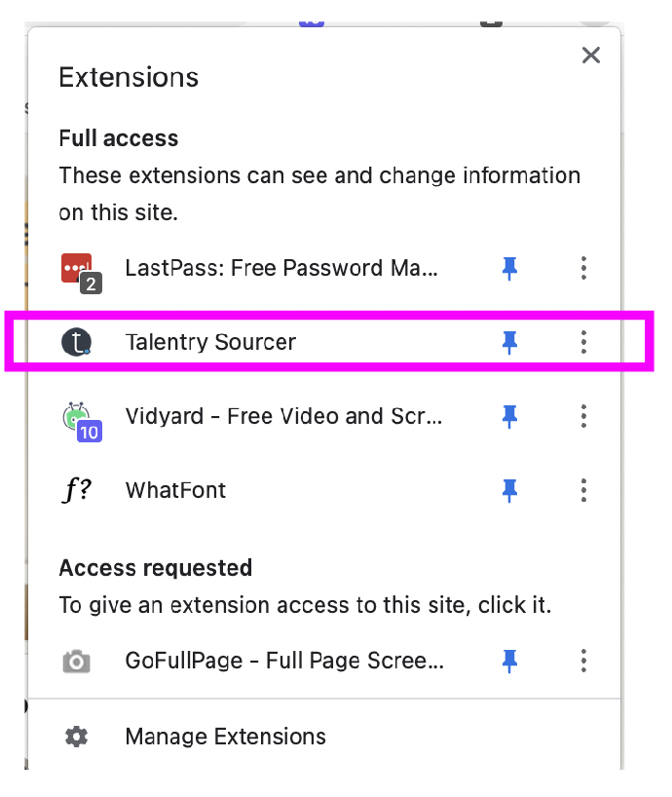Viewport: 672px width, 797px height.
Task: Unpin LastPass from the toolbar
Action: point(509,268)
